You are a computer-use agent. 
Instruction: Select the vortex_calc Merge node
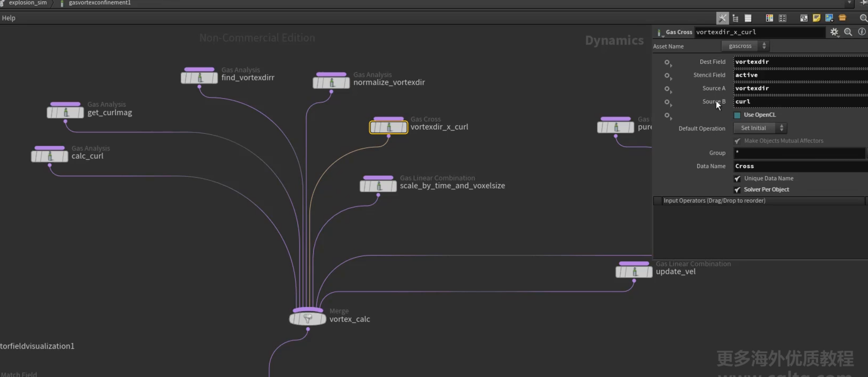click(x=308, y=318)
